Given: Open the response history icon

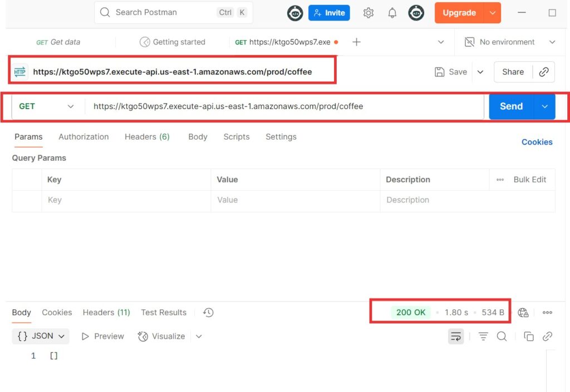Looking at the screenshot, I should [x=208, y=312].
